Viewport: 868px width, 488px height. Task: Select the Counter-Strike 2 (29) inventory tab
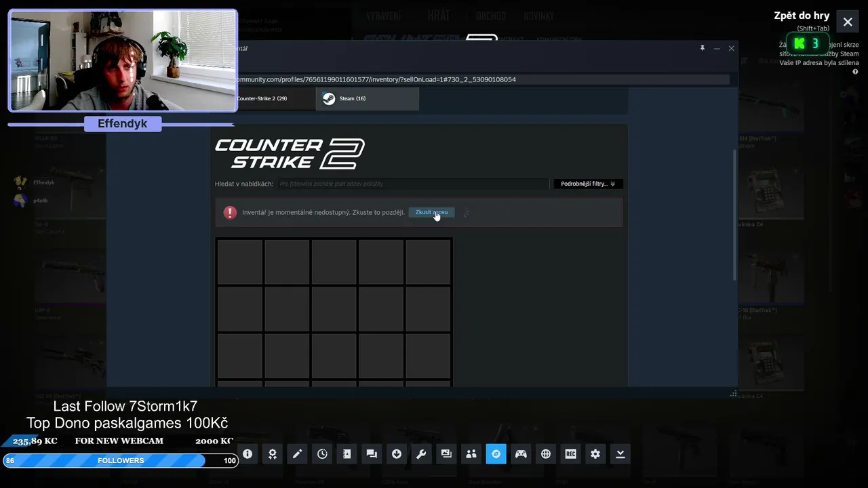tap(264, 98)
